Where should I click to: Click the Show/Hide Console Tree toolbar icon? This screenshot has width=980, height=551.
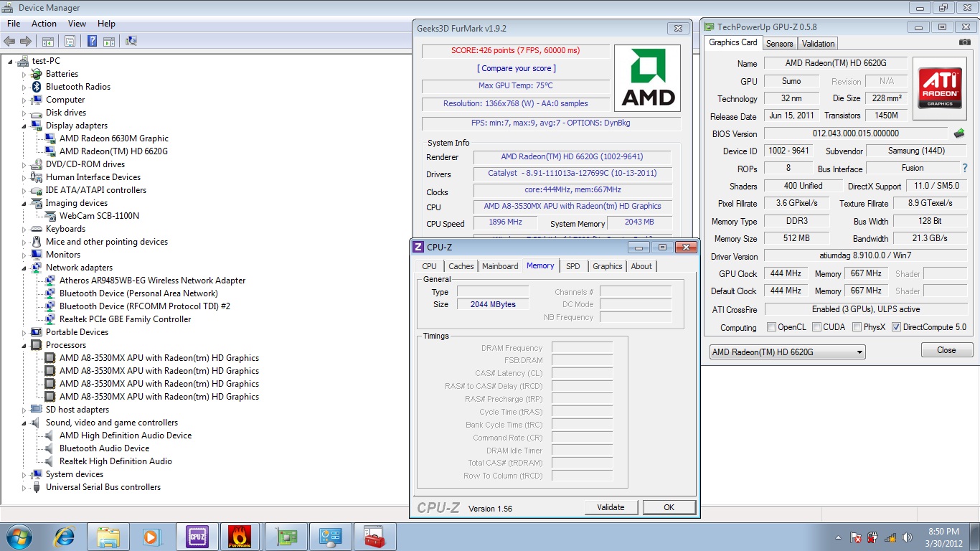coord(48,42)
